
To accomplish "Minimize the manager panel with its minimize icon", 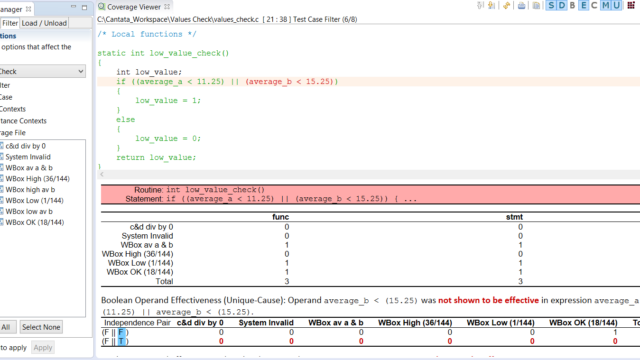I will [x=73, y=7].
